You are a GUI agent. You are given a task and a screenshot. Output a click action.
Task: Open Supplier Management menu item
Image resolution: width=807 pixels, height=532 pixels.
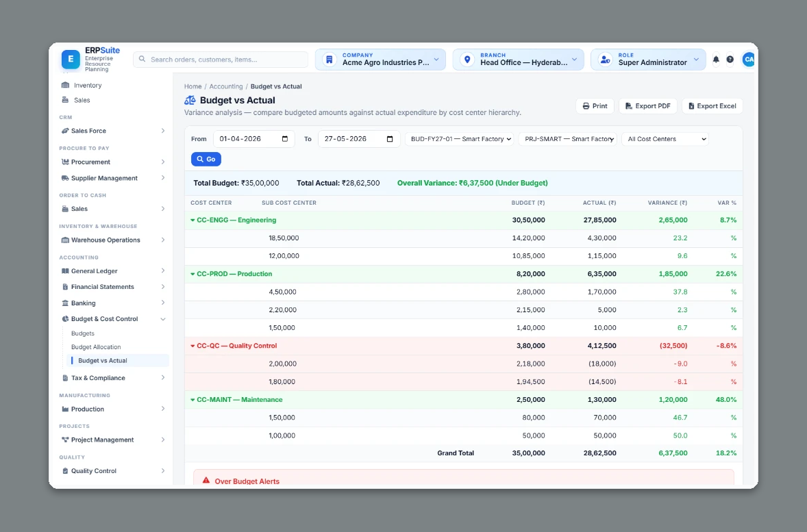pos(113,178)
